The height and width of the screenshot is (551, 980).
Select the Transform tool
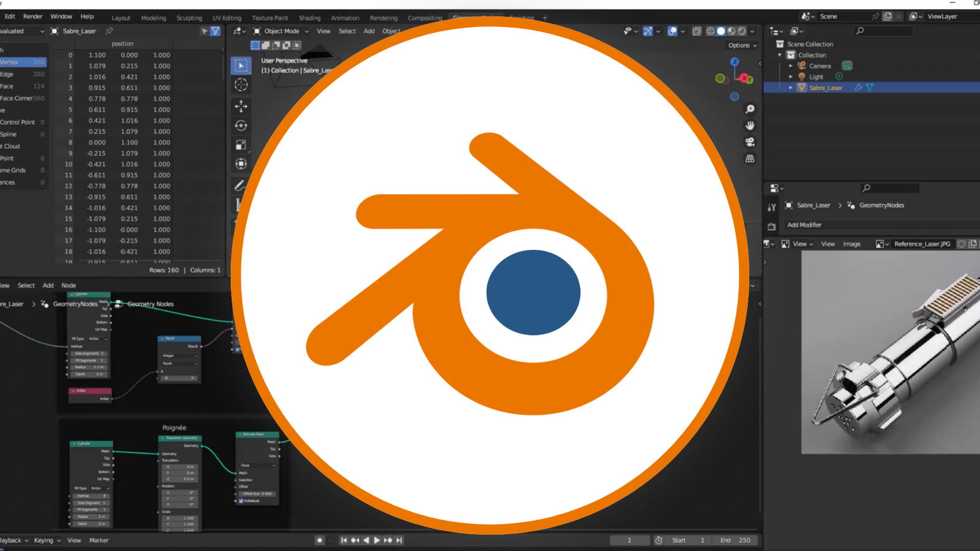coord(241,163)
